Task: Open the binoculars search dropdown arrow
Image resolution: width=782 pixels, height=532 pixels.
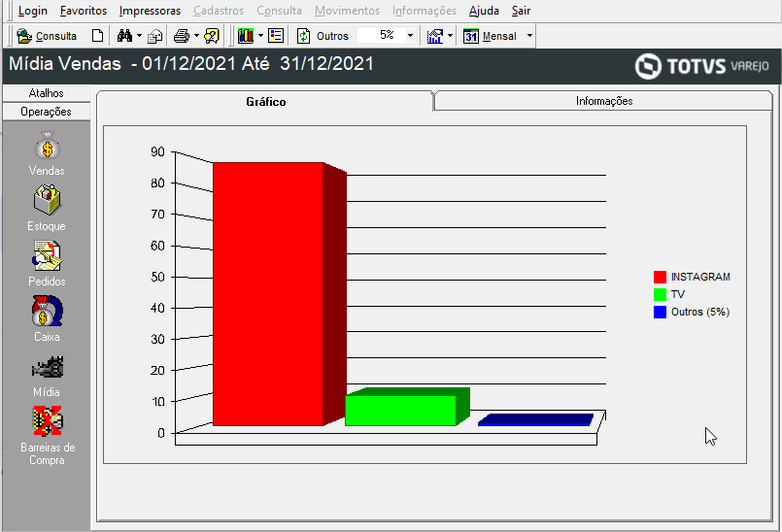Action: (x=139, y=36)
